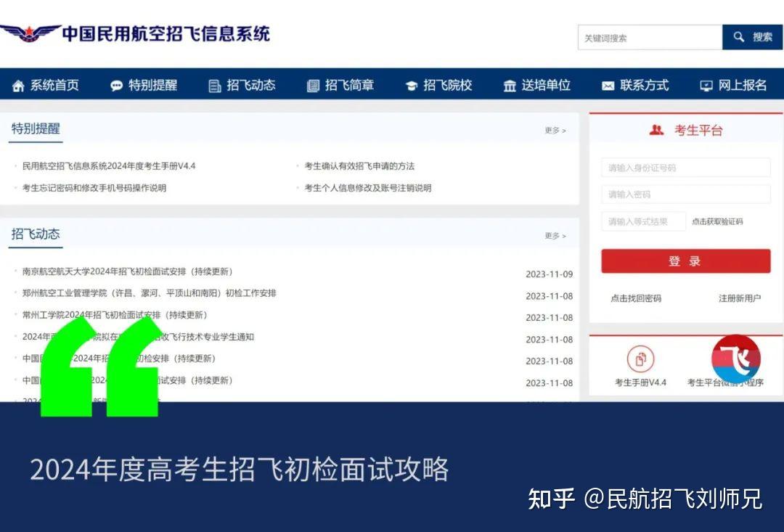Click the ID number input field
Image resolution: width=784 pixels, height=532 pixels.
coord(685,168)
